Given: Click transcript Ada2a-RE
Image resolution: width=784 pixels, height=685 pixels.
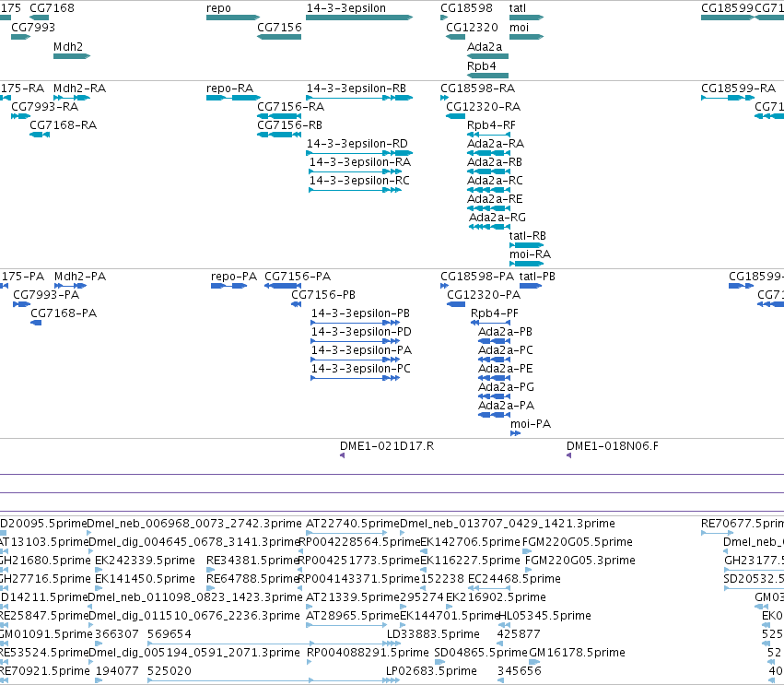Looking at the screenshot, I should [488, 208].
